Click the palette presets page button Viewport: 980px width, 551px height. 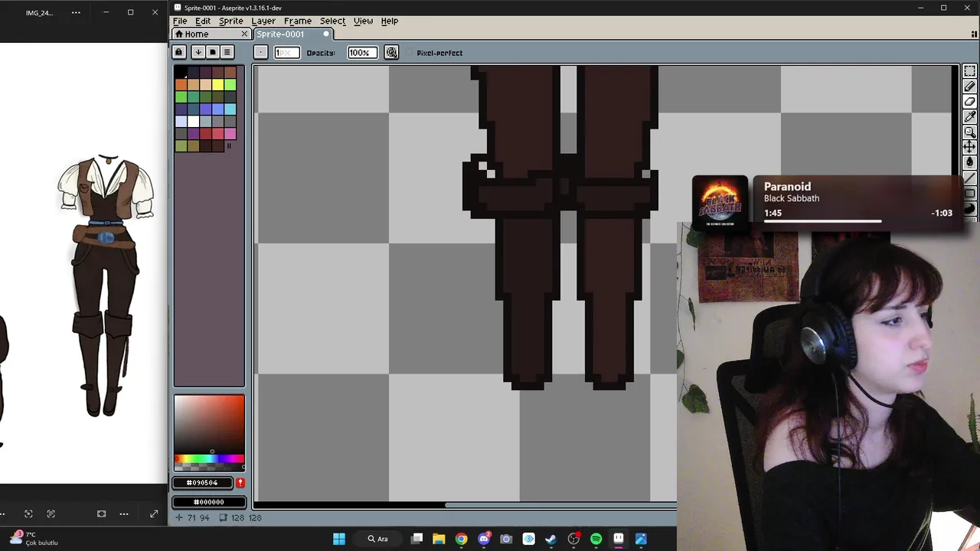[213, 52]
